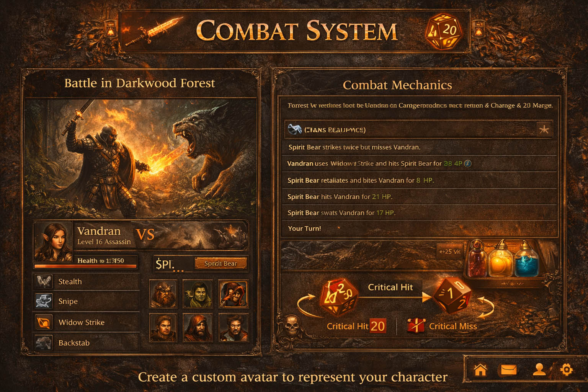Click the +25 bonus button
Viewport: 588px width, 392px height.
[450, 252]
